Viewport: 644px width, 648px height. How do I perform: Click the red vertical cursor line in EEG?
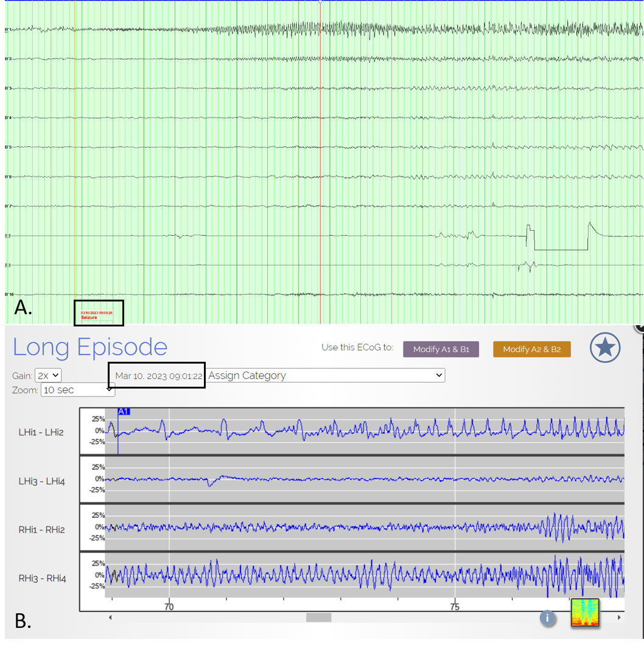click(x=320, y=183)
